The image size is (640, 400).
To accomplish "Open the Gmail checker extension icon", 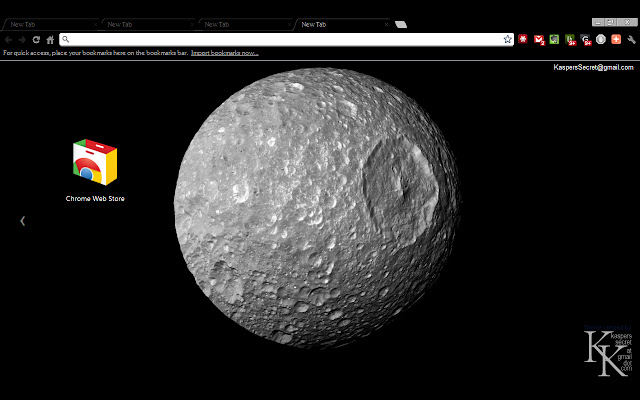I will pyautogui.click(x=539, y=40).
